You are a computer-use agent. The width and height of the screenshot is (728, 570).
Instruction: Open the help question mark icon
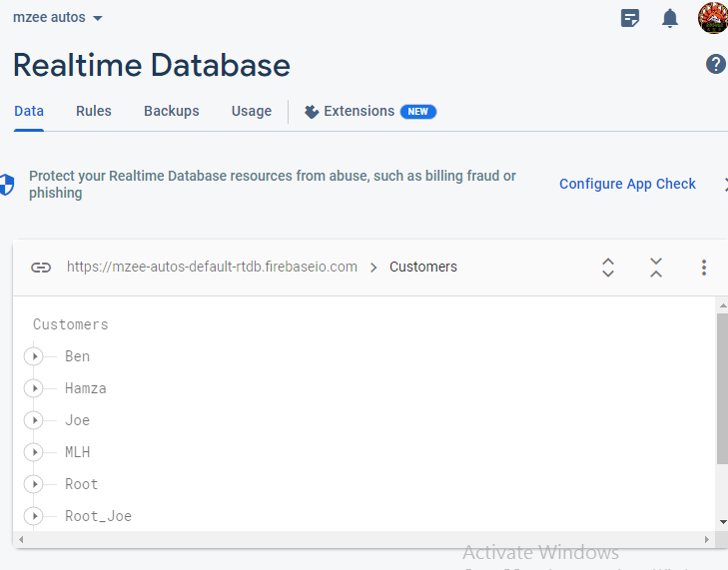pyautogui.click(x=715, y=64)
